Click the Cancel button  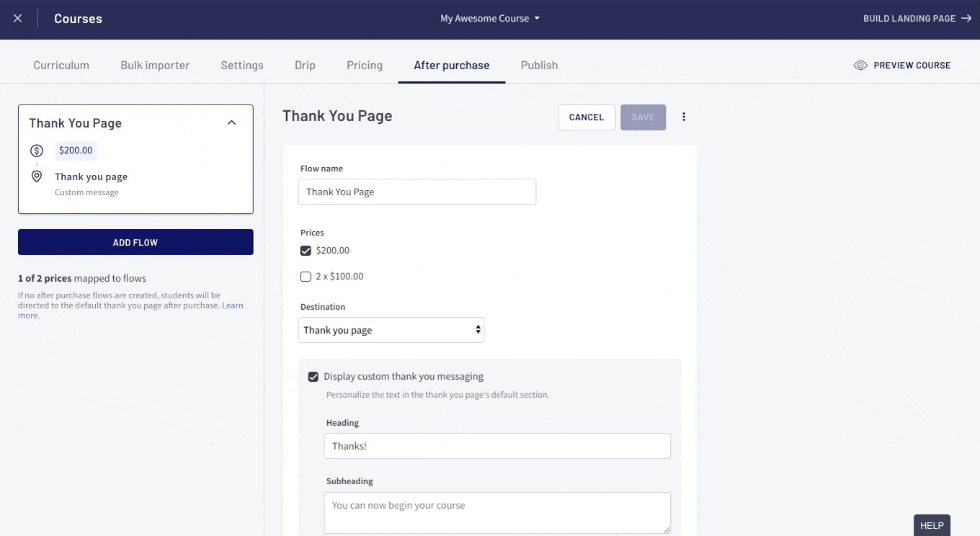pos(586,117)
